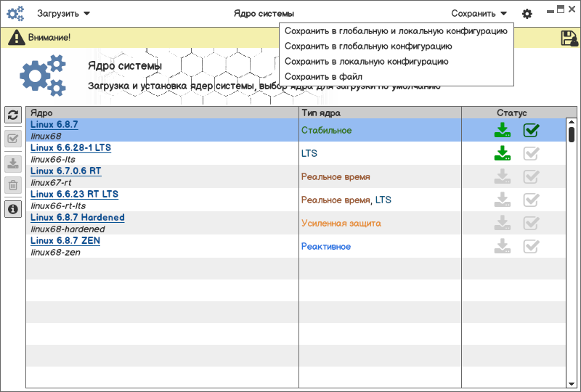Select the Реактивное kernel type cell
Image resolution: width=581 pixels, height=392 pixels.
(x=380, y=246)
